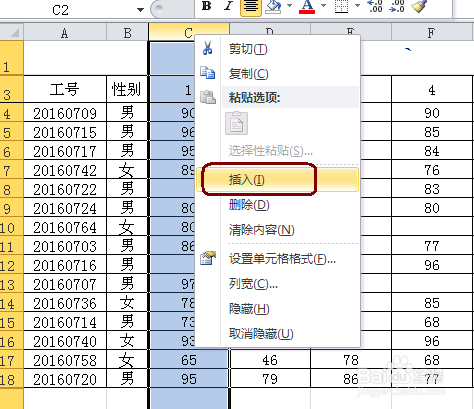The height and width of the screenshot is (409, 474).
Task: Click the highlighted Center alignment button
Action: pyautogui.click(x=251, y=6)
